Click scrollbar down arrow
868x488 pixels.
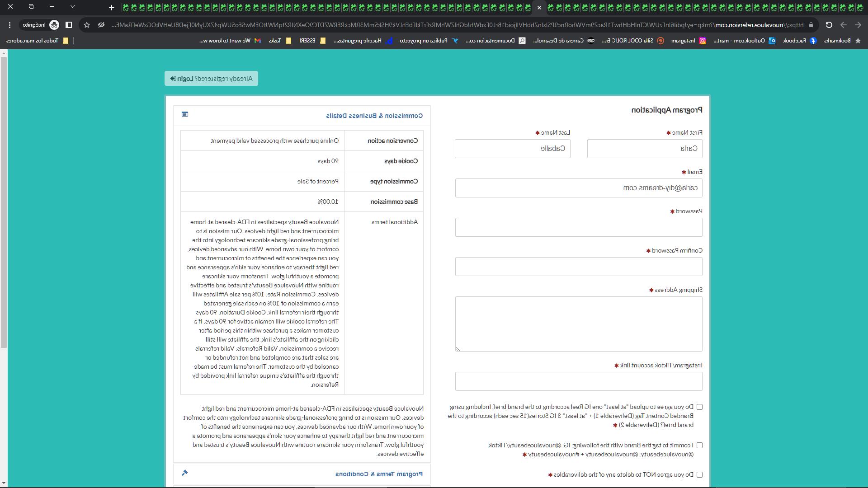tap(4, 483)
